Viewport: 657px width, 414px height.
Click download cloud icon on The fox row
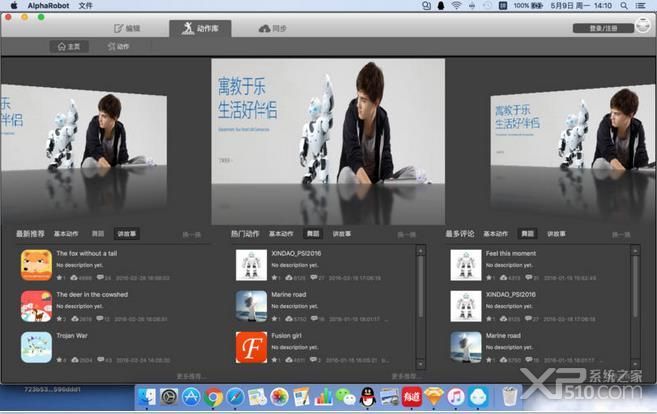point(74,277)
